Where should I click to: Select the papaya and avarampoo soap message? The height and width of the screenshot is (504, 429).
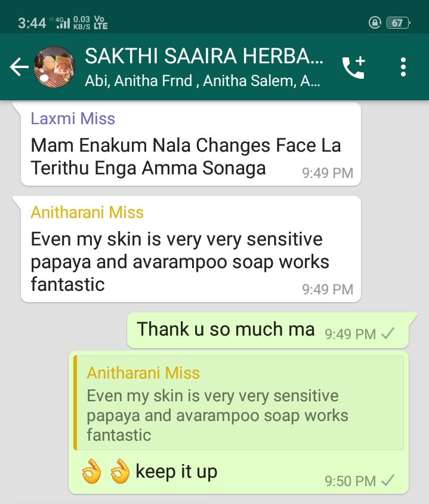coord(191,249)
